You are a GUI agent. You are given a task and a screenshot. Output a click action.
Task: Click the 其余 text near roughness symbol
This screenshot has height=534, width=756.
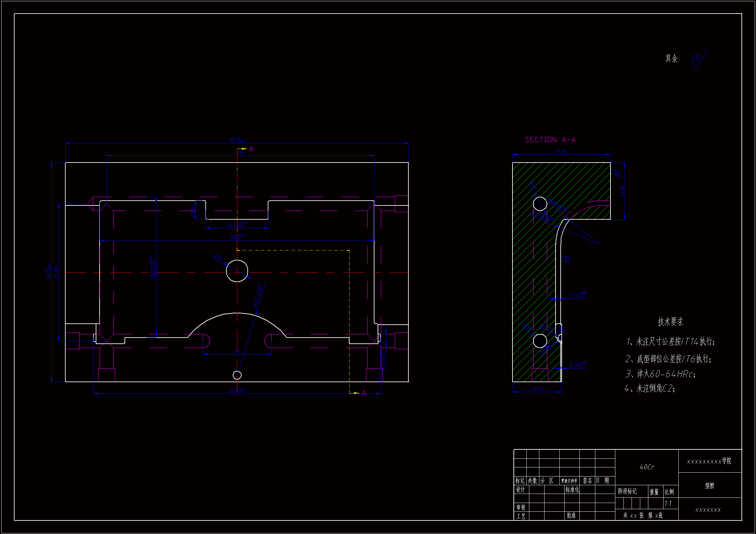pos(671,58)
